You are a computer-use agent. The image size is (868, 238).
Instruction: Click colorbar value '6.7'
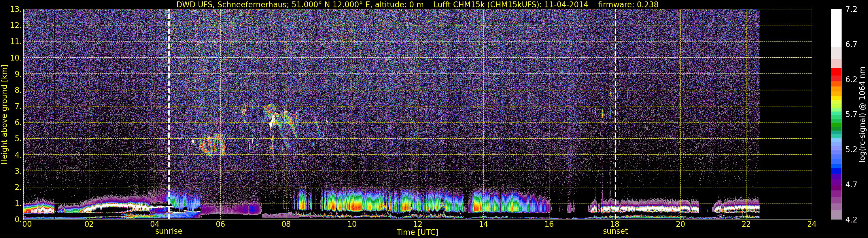[851, 44]
